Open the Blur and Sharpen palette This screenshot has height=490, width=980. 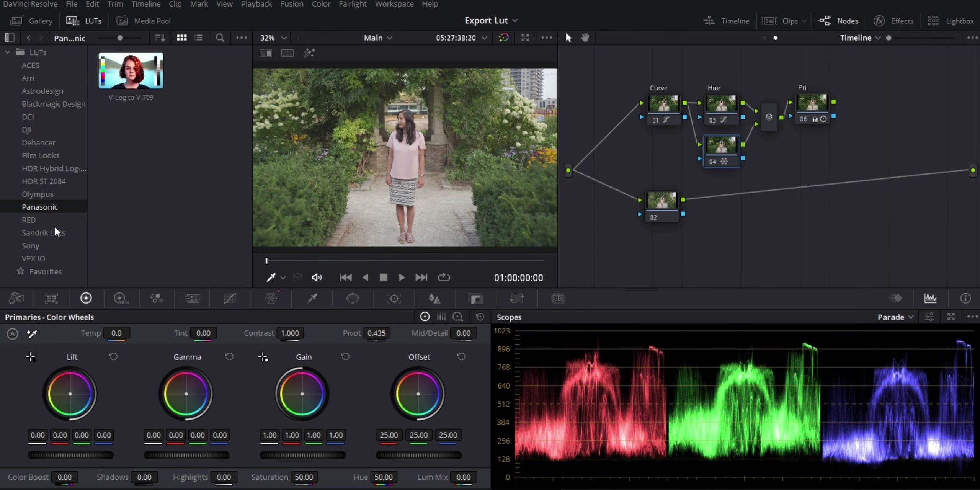(x=434, y=298)
